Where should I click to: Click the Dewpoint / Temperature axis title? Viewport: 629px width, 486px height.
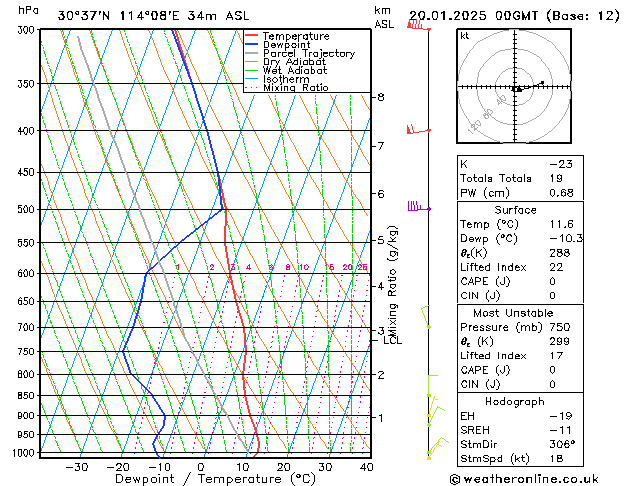click(x=215, y=479)
